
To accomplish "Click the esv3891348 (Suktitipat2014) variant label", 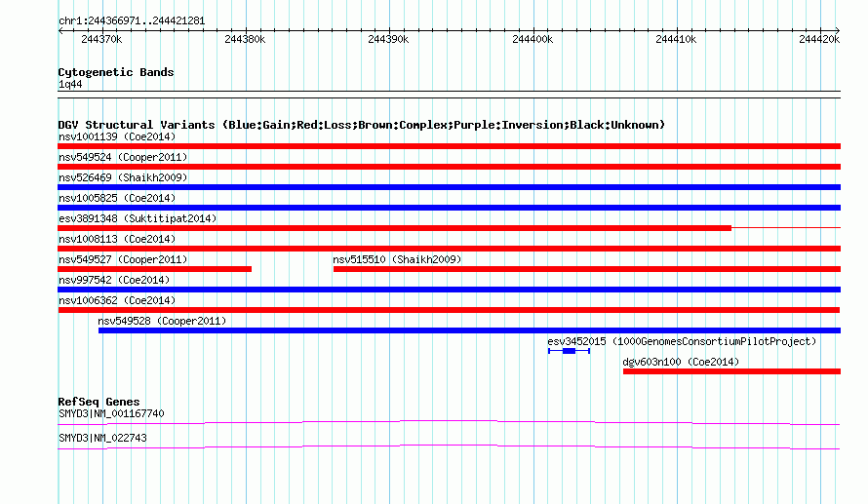I will click(x=138, y=218).
